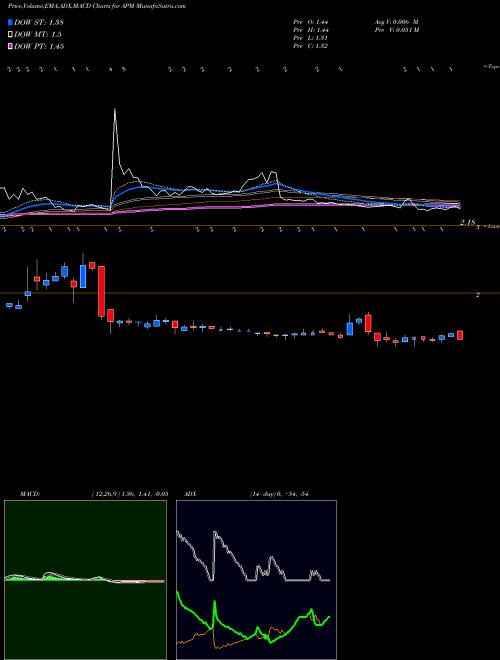Open the dark blue ADX indicator chart panel
The height and width of the screenshot is (660, 500).
click(x=256, y=580)
